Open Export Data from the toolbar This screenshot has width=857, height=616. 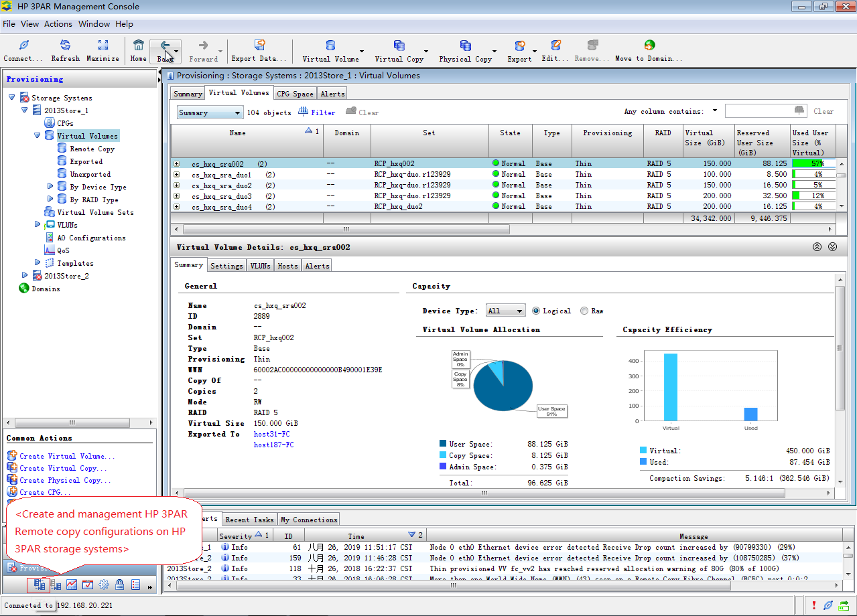point(259,46)
